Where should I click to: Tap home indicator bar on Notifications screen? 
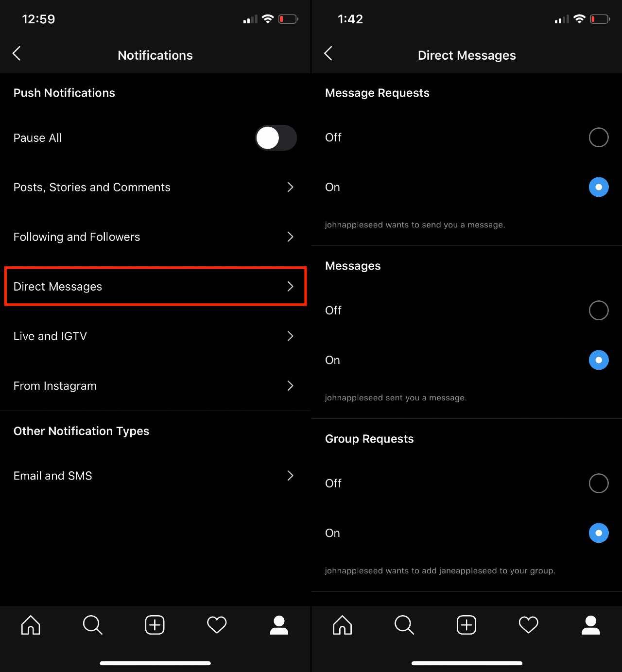[x=155, y=663]
